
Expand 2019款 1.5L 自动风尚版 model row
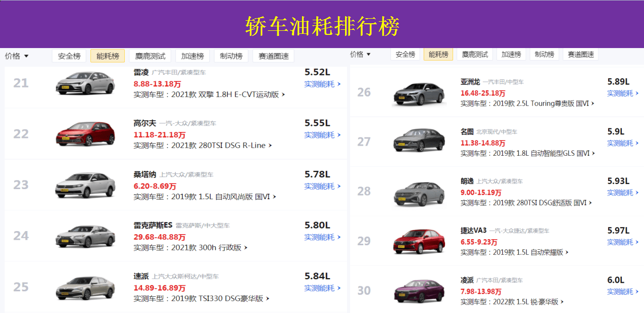click(x=205, y=197)
